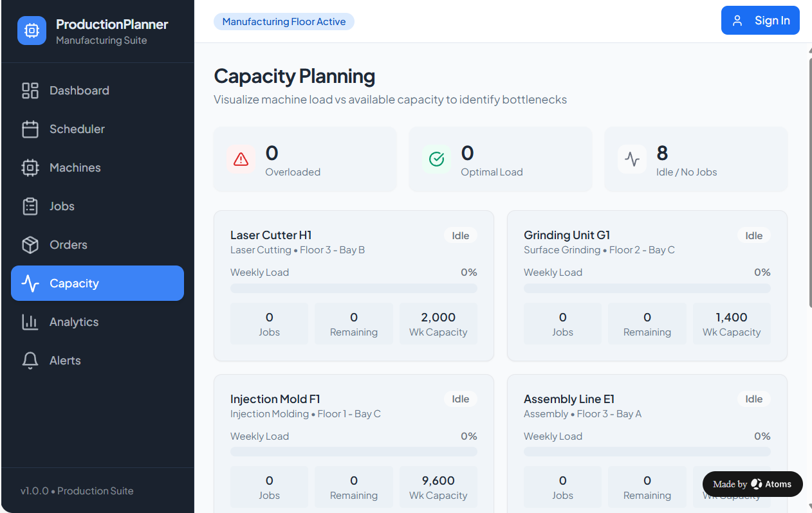Click the 9,600 Wk Capacity value
The image size is (812, 513).
coord(438,481)
